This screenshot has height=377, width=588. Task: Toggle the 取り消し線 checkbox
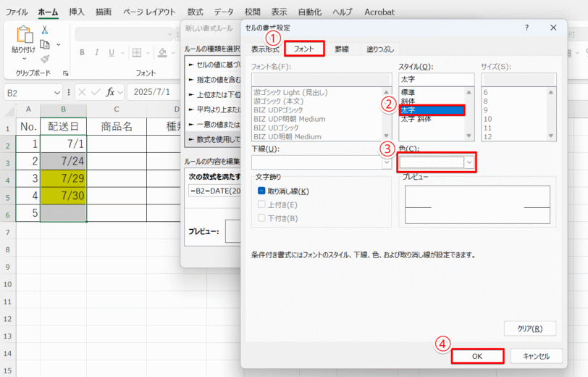click(x=261, y=191)
